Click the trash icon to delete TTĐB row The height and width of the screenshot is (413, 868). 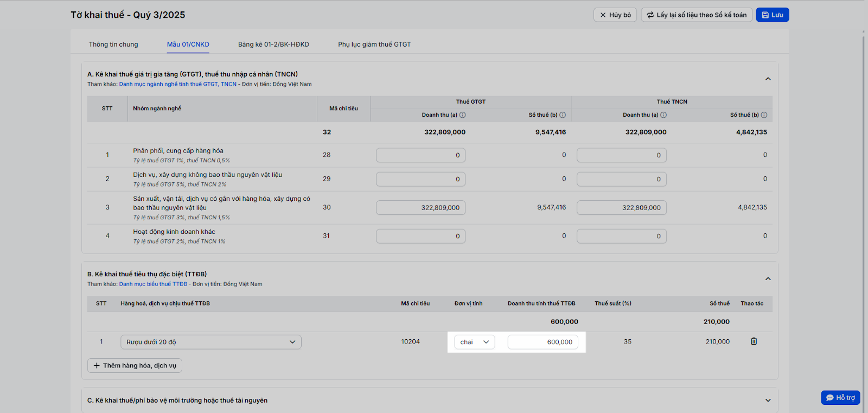pos(754,341)
